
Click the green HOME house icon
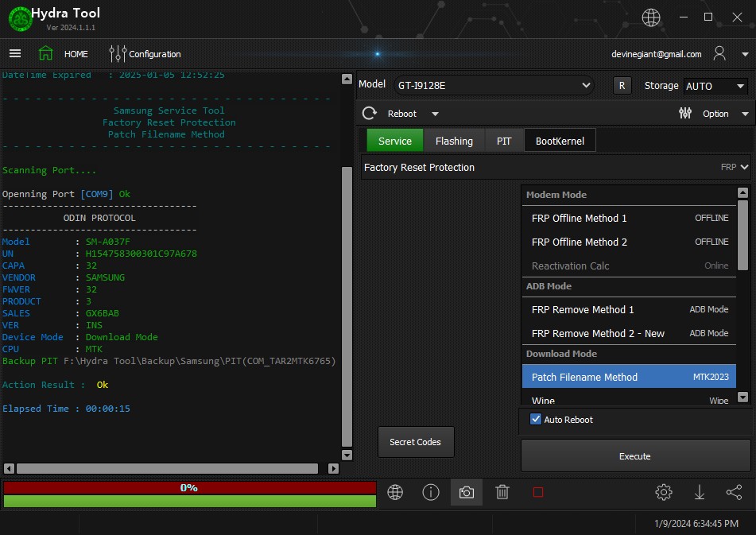click(46, 53)
